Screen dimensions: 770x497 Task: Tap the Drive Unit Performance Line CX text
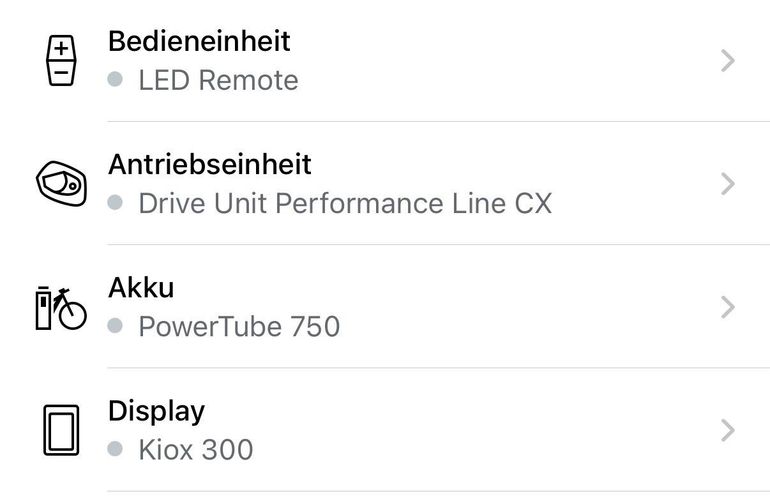(x=345, y=204)
